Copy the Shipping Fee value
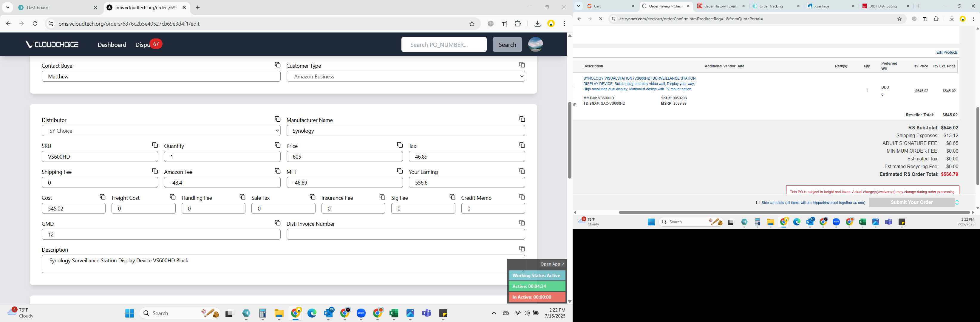Viewport: 980px width, 322px height. click(155, 171)
